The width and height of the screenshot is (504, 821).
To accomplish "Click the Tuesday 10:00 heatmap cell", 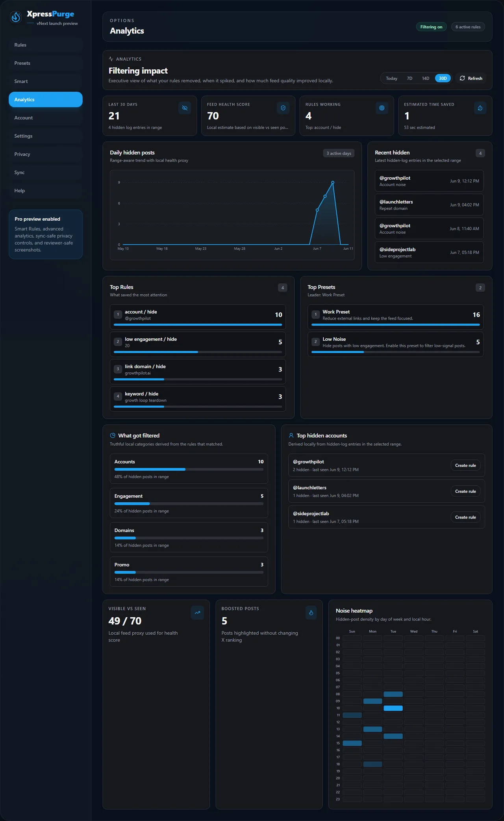I will pos(393,708).
